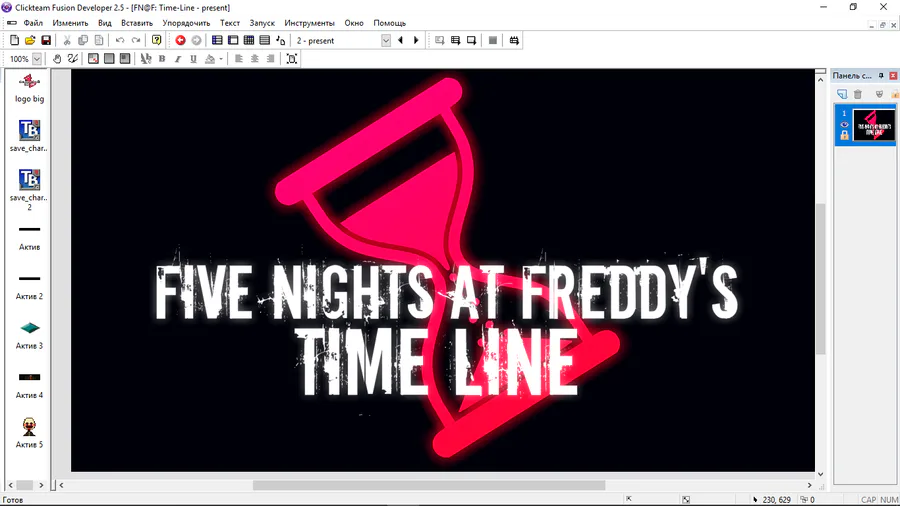This screenshot has width=900, height=506.
Task: Click center frame in window icon
Action: coord(292,59)
